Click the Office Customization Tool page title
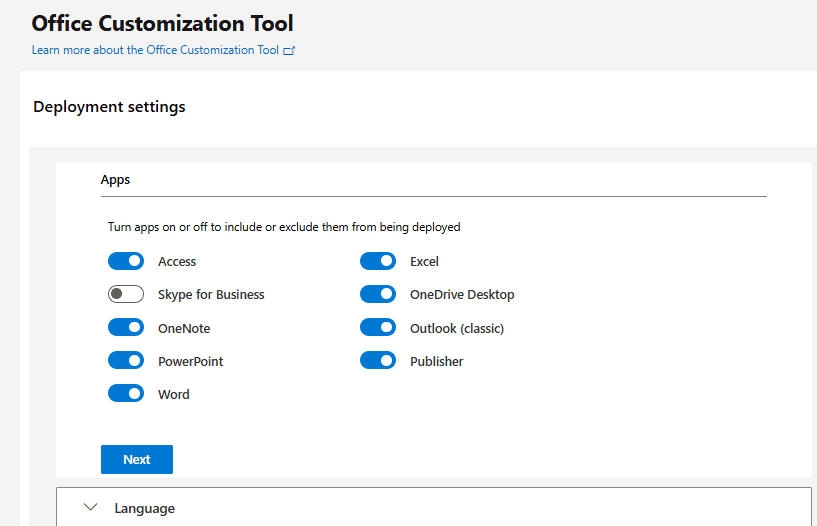The height and width of the screenshot is (526, 817). (162, 23)
